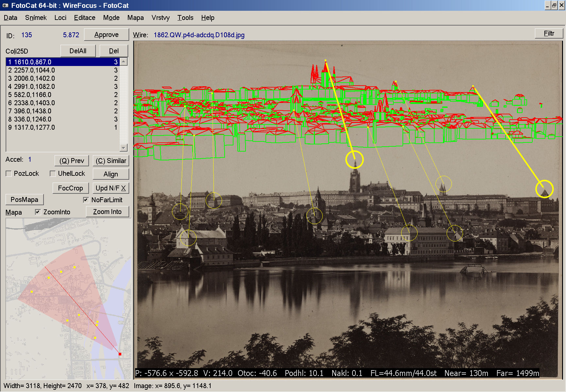The image size is (566, 392).
Task: Open the Vrstvy menu
Action: pyautogui.click(x=161, y=18)
